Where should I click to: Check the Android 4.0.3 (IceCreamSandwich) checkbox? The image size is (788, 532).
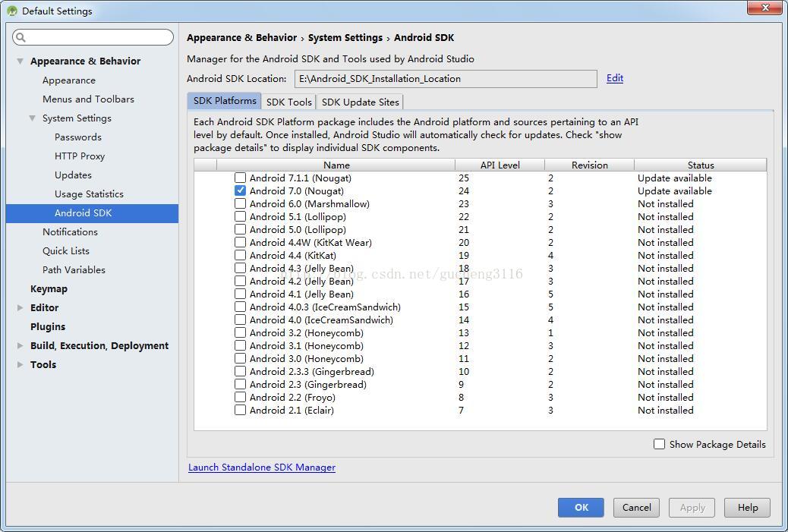[240, 307]
